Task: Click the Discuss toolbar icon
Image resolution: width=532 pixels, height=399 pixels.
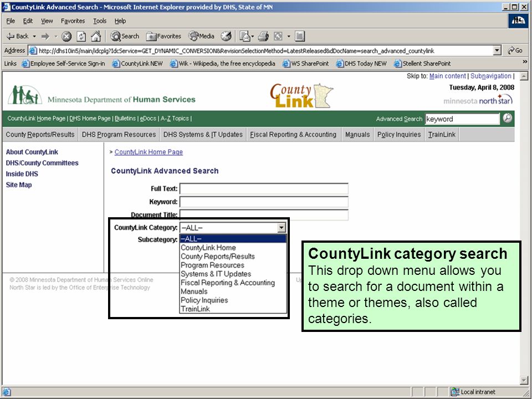Action: (x=300, y=36)
